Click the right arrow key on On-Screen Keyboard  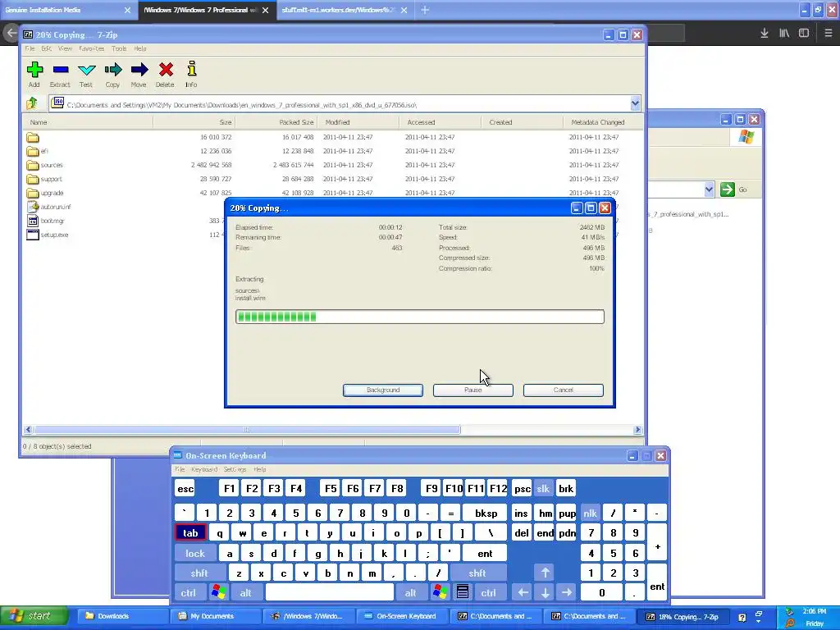pyautogui.click(x=566, y=592)
